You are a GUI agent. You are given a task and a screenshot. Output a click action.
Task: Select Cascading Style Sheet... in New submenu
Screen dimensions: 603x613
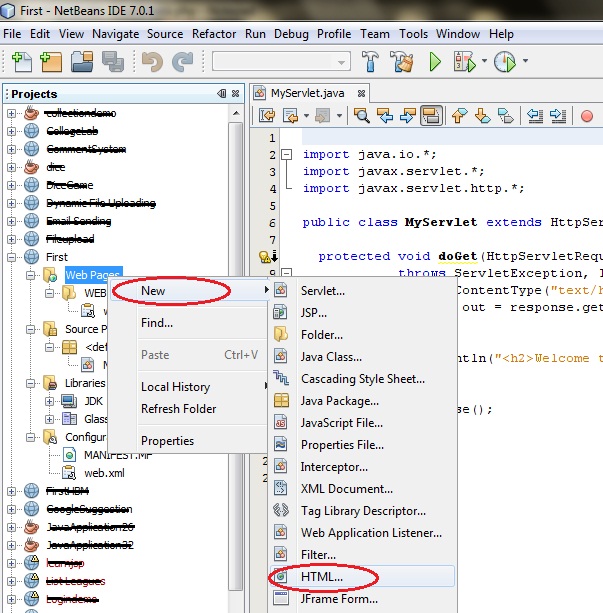[x=362, y=379]
